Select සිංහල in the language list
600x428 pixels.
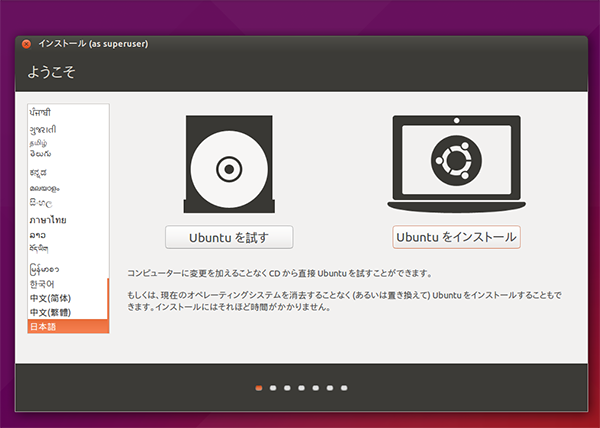[67, 203]
